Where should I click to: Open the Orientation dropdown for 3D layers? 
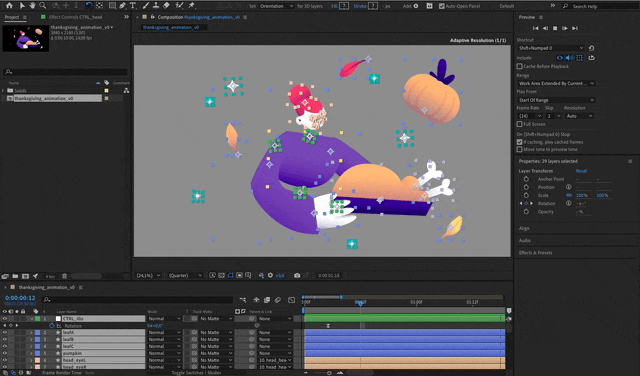[x=276, y=6]
